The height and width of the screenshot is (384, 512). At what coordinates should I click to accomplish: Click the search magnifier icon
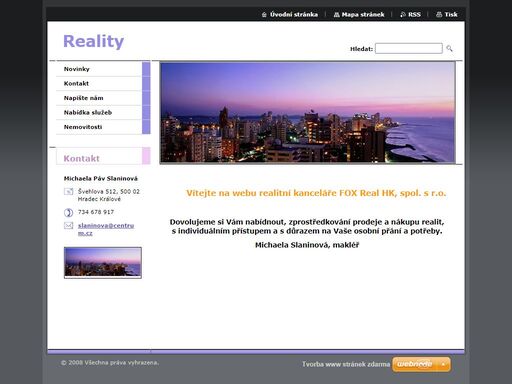point(449,49)
